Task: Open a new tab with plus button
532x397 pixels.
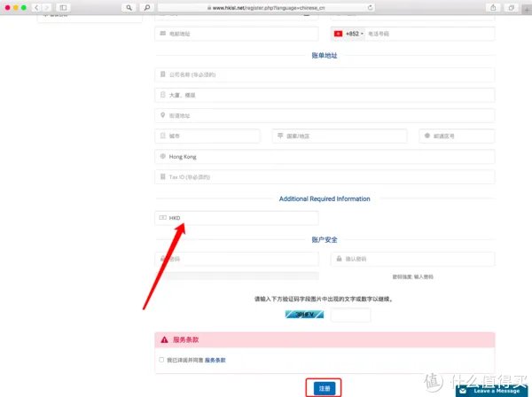Action: [x=527, y=10]
